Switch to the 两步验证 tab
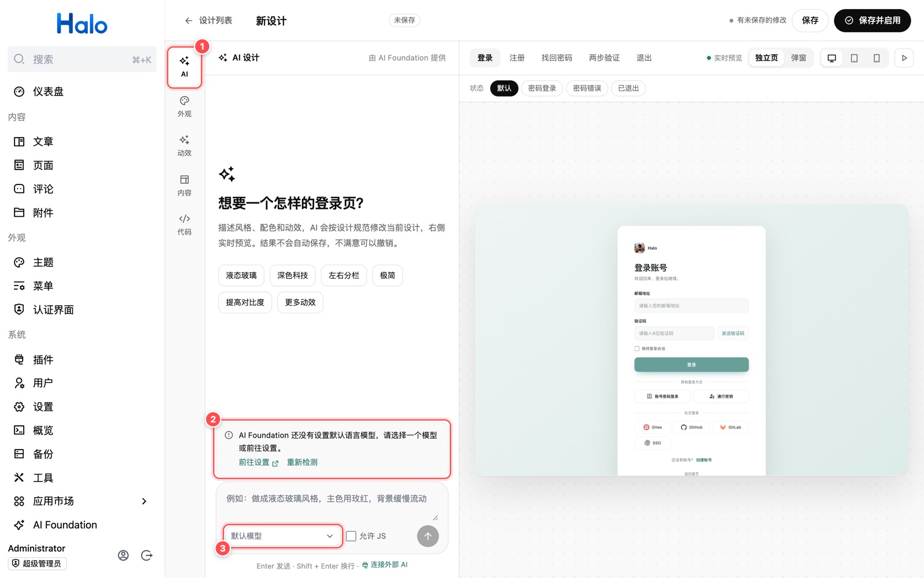The width and height of the screenshot is (924, 578). 604,58
